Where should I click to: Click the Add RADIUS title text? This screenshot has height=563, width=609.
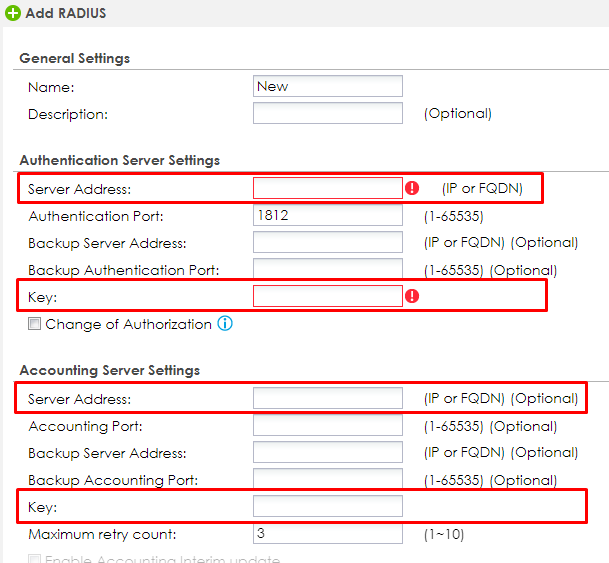point(66,13)
